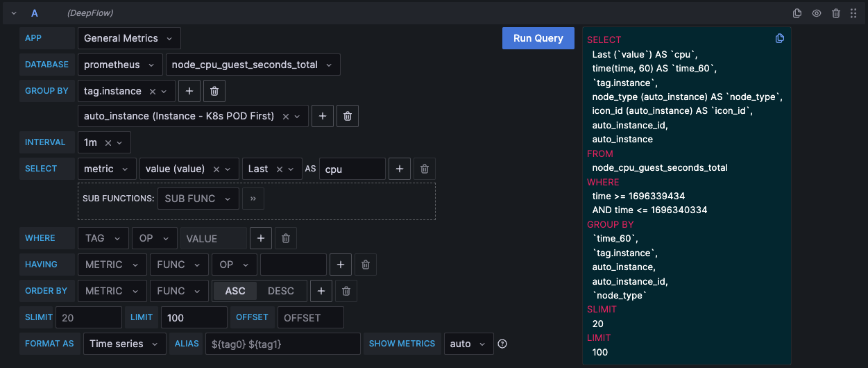The width and height of the screenshot is (868, 368).
Task: Click the SLIMIT input field
Action: [89, 317]
